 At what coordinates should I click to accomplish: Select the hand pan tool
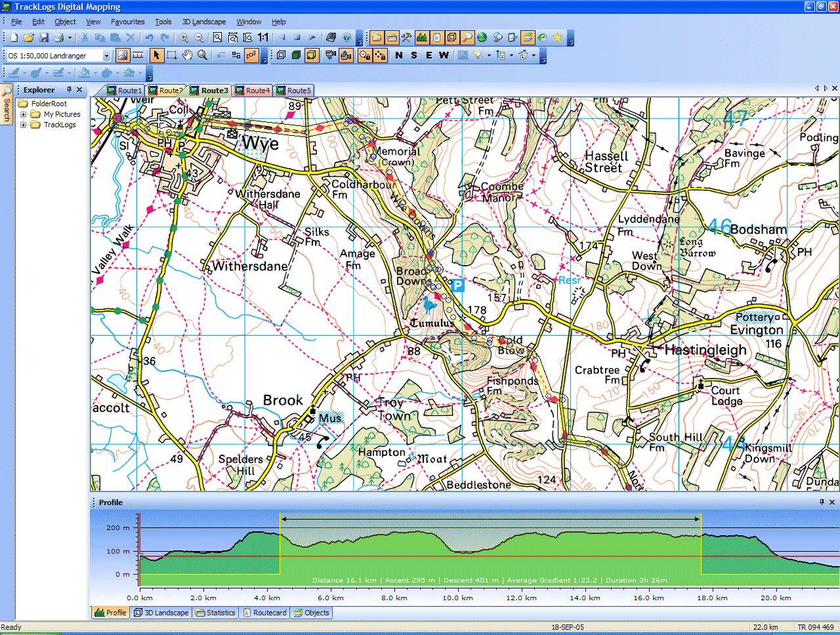(187, 55)
